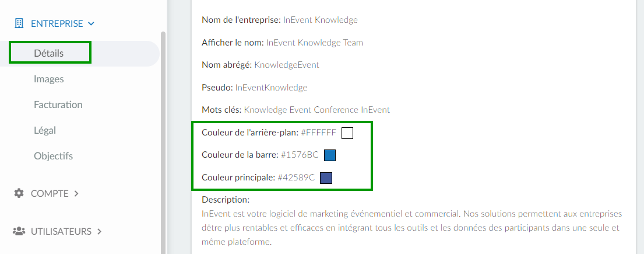Click the company name InEvent Knowledge value
The height and width of the screenshot is (254, 644).
click(x=321, y=20)
